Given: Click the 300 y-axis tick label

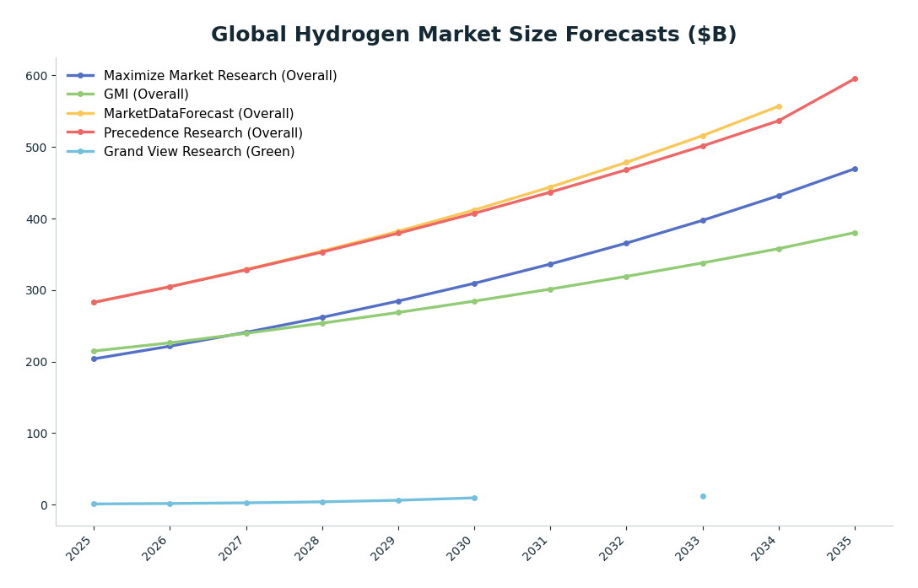Looking at the screenshot, I should 35,290.
